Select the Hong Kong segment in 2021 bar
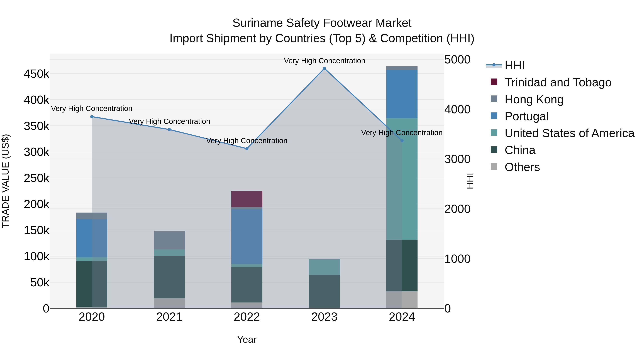Image resolution: width=644 pixels, height=362 pixels. [x=169, y=240]
